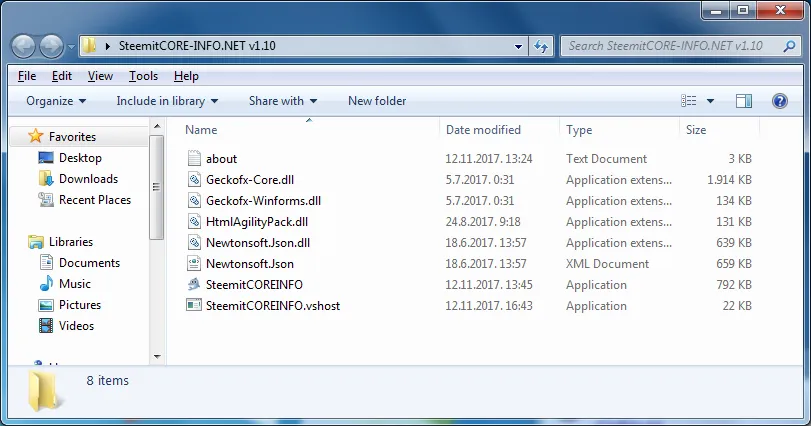Click the '8 items' label in details pane
Screen dimensions: 811x426
tap(108, 381)
